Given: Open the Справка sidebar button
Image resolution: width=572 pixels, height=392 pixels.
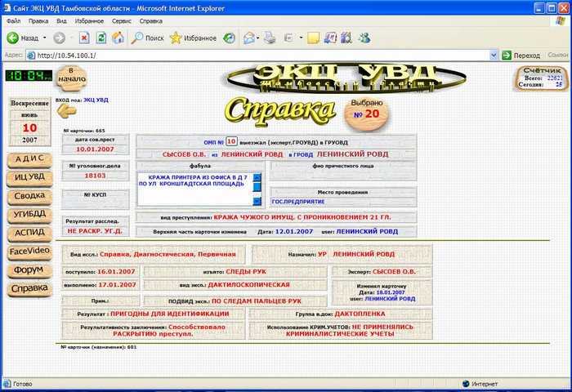Looking at the screenshot, I should tap(29, 288).
